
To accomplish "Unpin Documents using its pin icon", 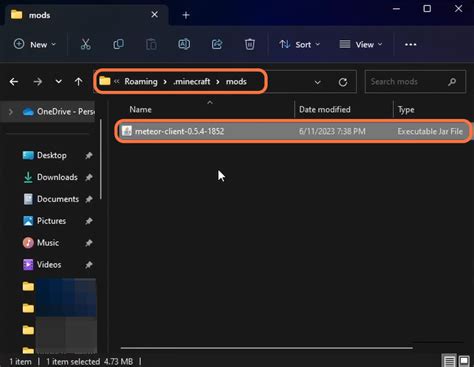I will pyautogui.click(x=89, y=199).
